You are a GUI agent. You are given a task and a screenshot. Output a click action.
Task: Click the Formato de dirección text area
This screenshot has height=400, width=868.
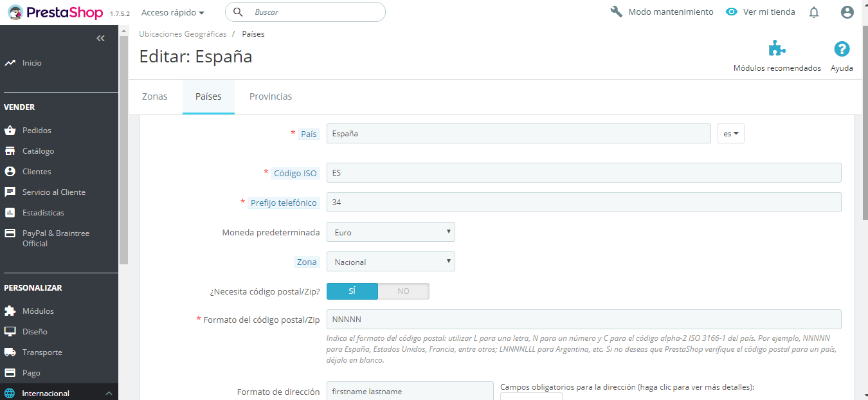(x=410, y=391)
